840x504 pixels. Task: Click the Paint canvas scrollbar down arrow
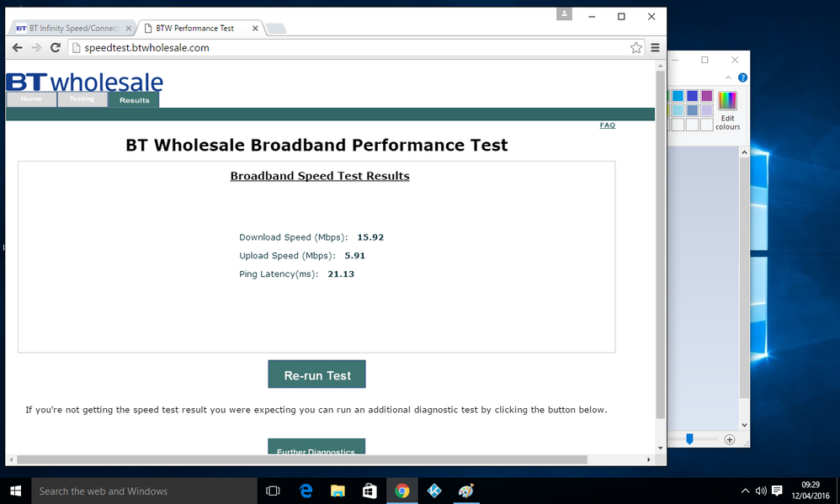coord(744,425)
